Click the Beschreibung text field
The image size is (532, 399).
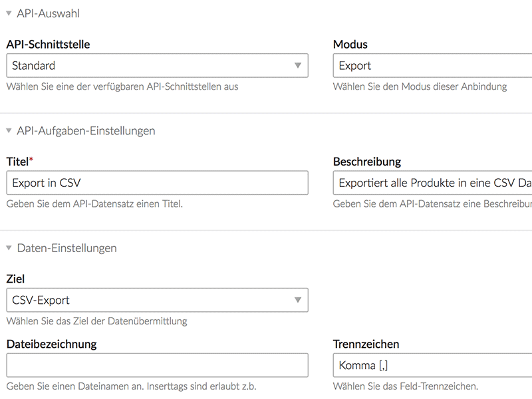click(433, 183)
